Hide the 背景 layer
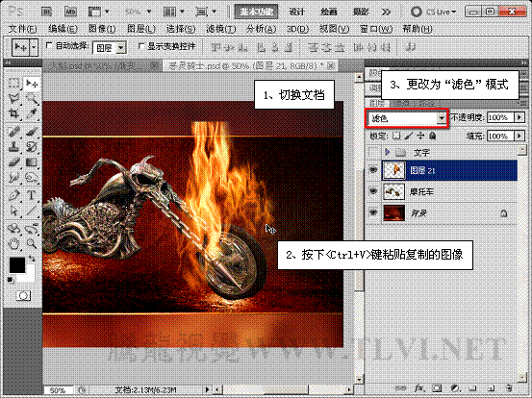532x398 pixels. [x=373, y=212]
